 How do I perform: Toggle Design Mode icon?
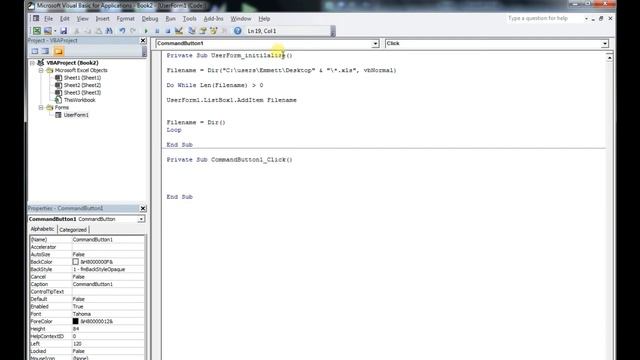coord(178,31)
